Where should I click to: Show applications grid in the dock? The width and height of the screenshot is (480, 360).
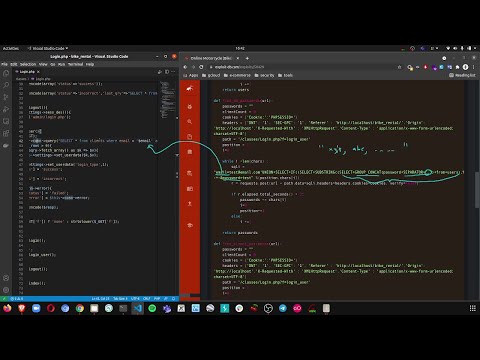(x=473, y=308)
